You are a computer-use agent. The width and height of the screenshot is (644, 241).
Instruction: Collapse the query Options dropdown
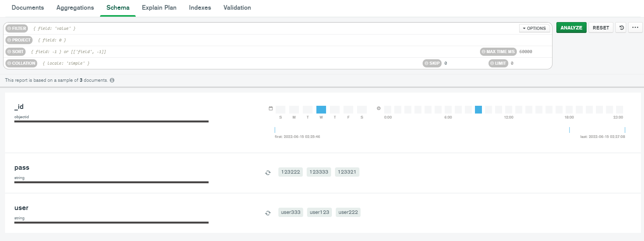click(x=535, y=28)
